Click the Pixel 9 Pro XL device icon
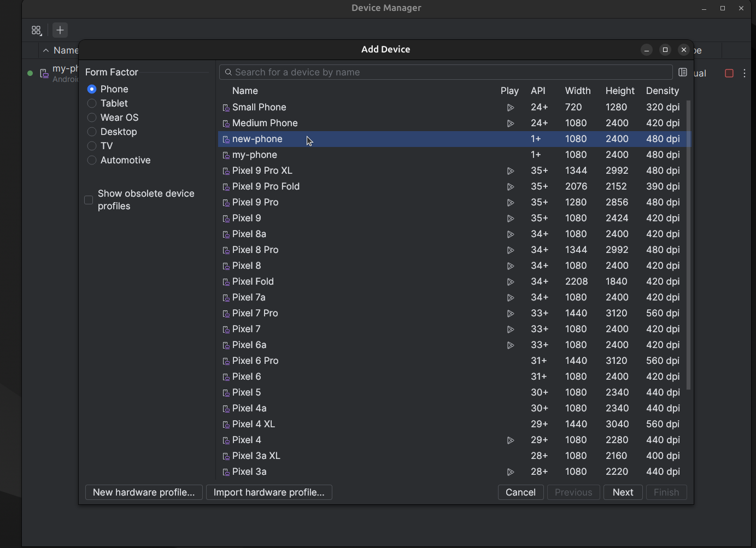The width and height of the screenshot is (756, 548). coord(226,171)
